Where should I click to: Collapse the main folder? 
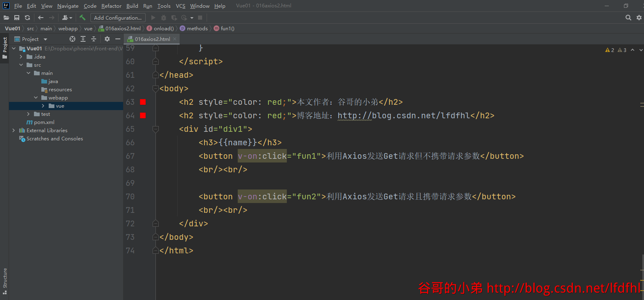coord(28,73)
